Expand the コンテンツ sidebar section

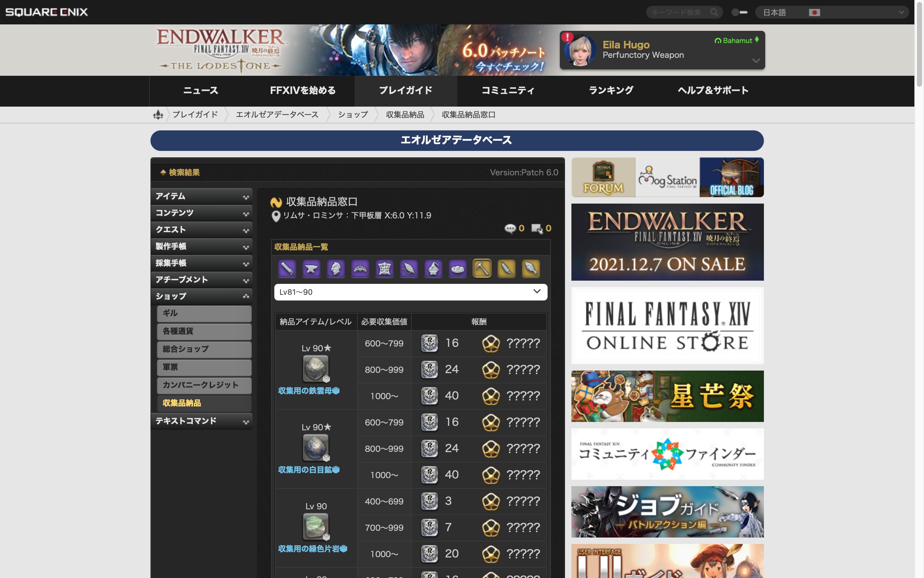[201, 213]
